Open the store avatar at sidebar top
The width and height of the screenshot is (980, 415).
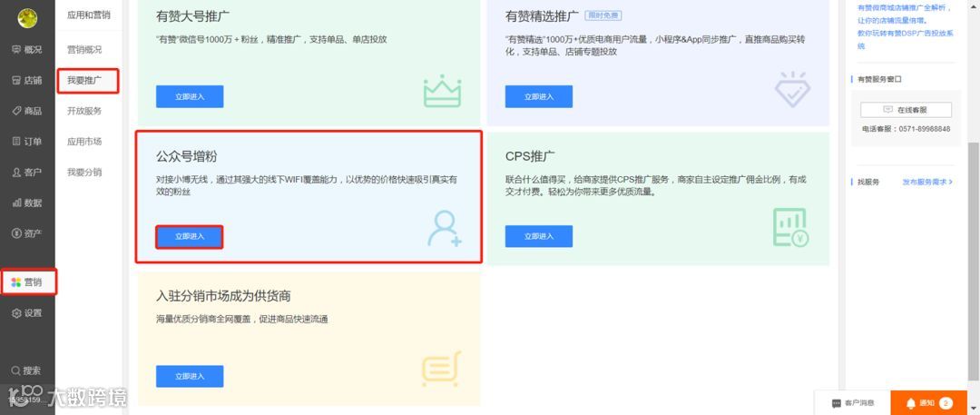27,18
